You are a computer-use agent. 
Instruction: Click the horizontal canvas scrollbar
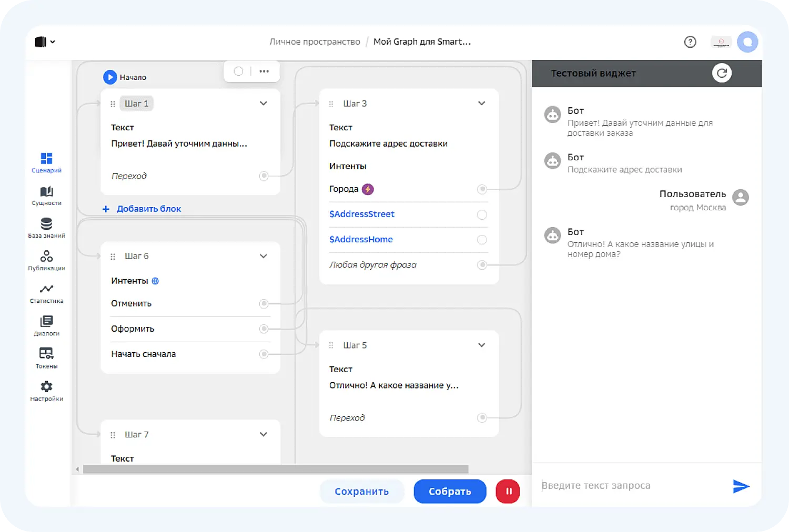[275, 469]
